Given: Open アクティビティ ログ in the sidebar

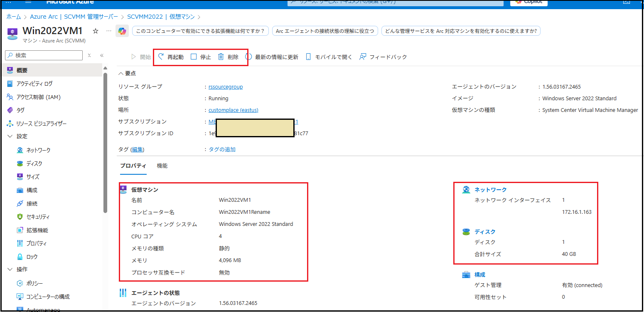Looking at the screenshot, I should 34,84.
